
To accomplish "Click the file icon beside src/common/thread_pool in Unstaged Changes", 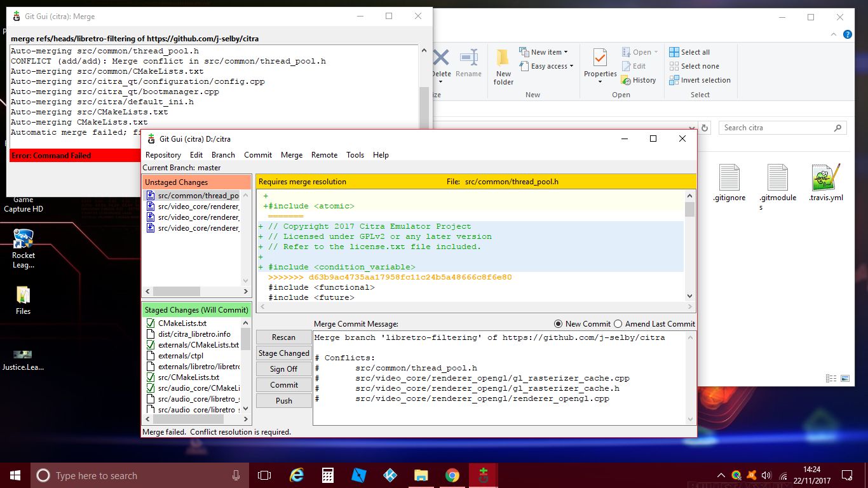I will pyautogui.click(x=151, y=196).
